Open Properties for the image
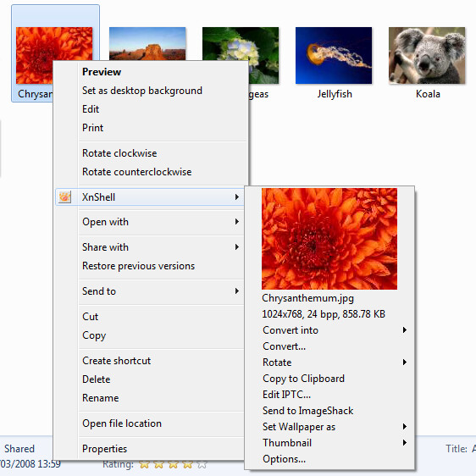476x476 pixels. [104, 449]
